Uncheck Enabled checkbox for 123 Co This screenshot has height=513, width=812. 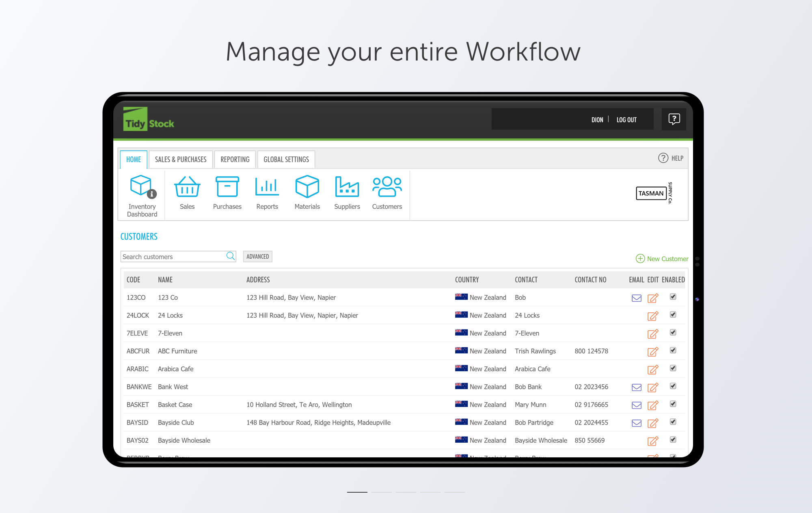(x=673, y=297)
